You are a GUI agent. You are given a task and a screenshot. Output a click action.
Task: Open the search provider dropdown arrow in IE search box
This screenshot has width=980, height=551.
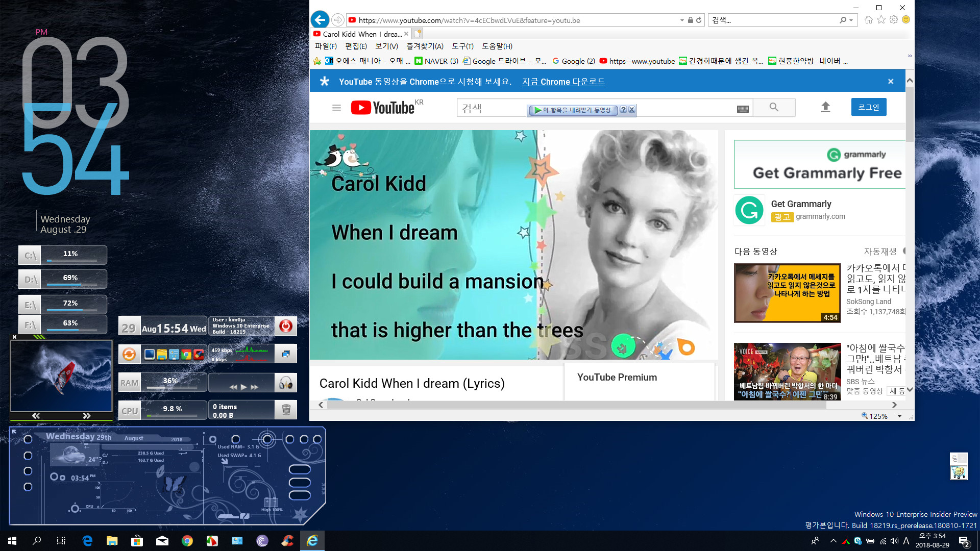click(851, 20)
